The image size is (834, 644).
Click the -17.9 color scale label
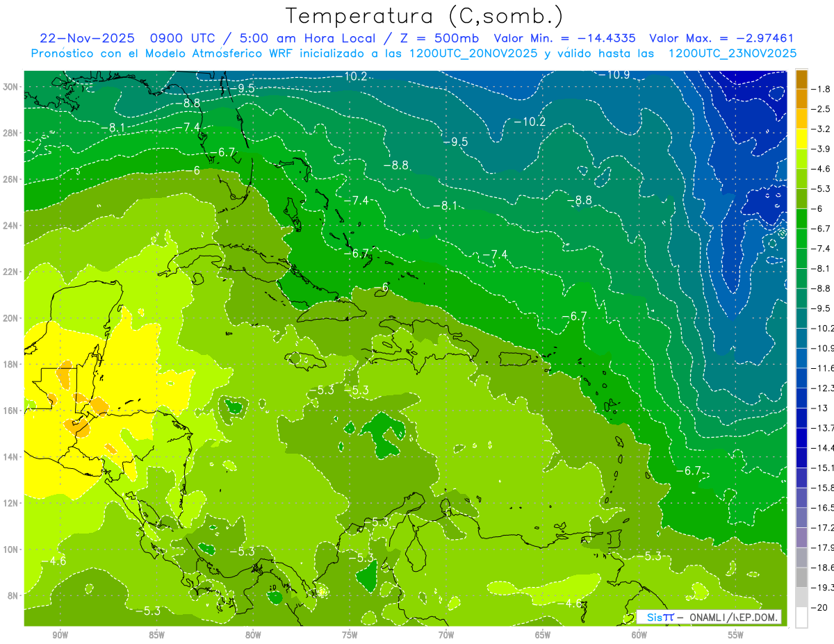click(822, 547)
